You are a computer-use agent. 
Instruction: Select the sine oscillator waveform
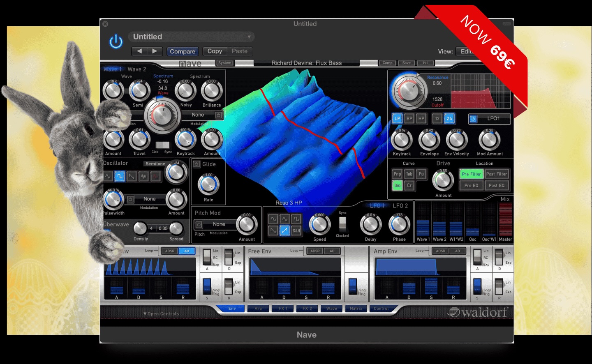(x=108, y=176)
